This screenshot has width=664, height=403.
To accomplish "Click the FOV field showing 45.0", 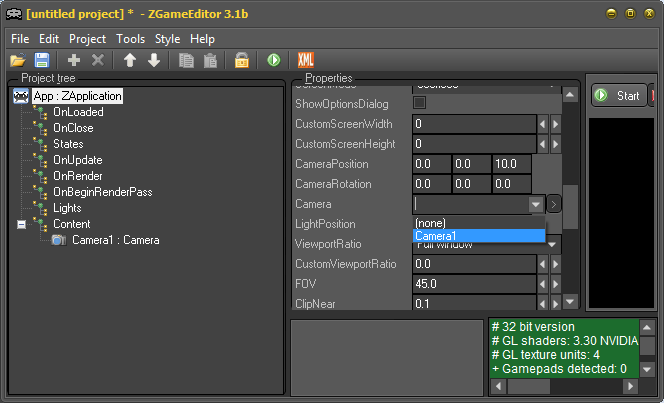I will [x=474, y=284].
